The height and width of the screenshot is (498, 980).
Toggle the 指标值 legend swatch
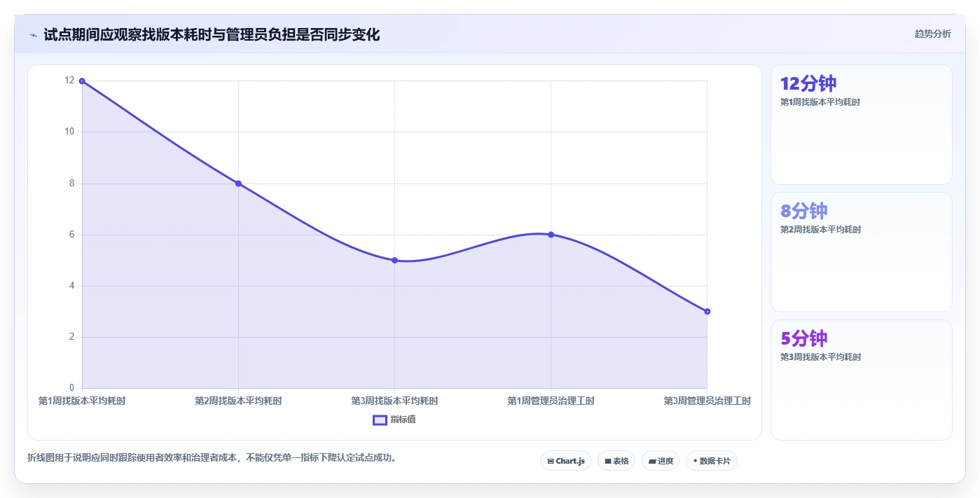pos(380,420)
